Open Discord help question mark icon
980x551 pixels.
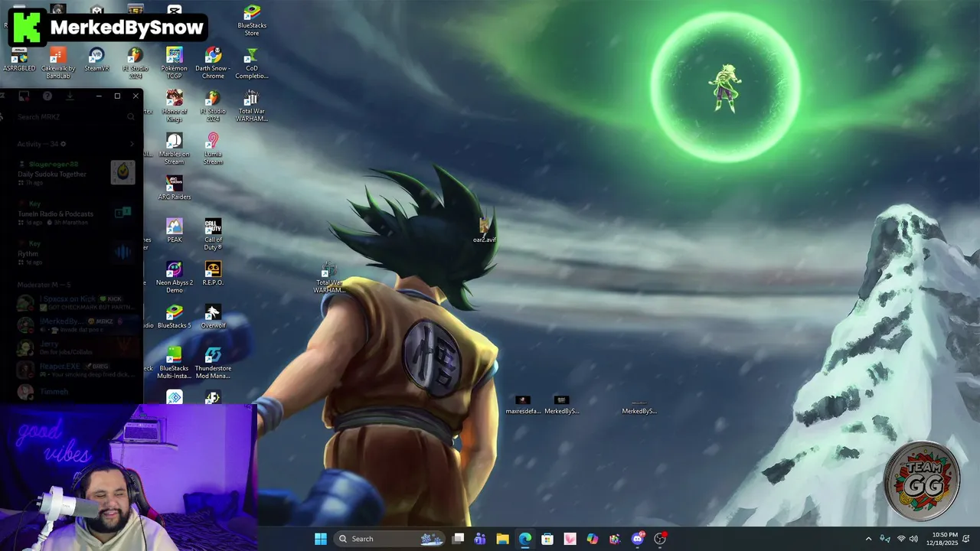point(47,96)
